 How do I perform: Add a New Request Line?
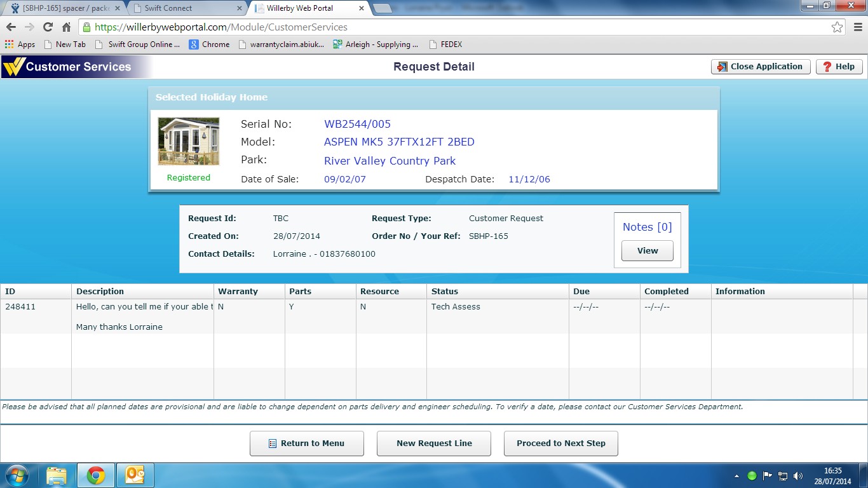click(x=434, y=444)
